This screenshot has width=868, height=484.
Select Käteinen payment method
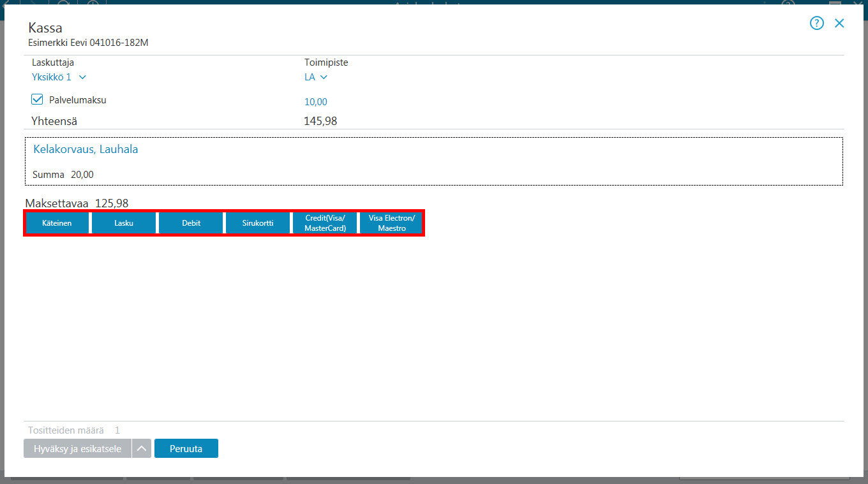57,223
